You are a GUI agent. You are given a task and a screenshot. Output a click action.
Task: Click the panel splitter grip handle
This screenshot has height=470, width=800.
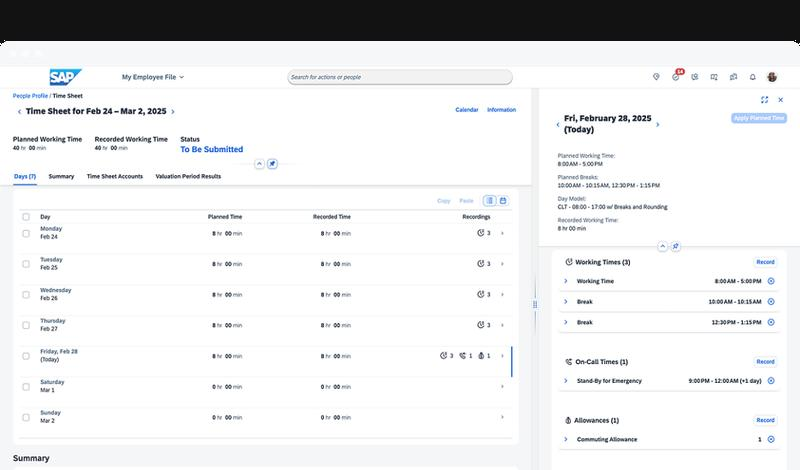pos(535,305)
